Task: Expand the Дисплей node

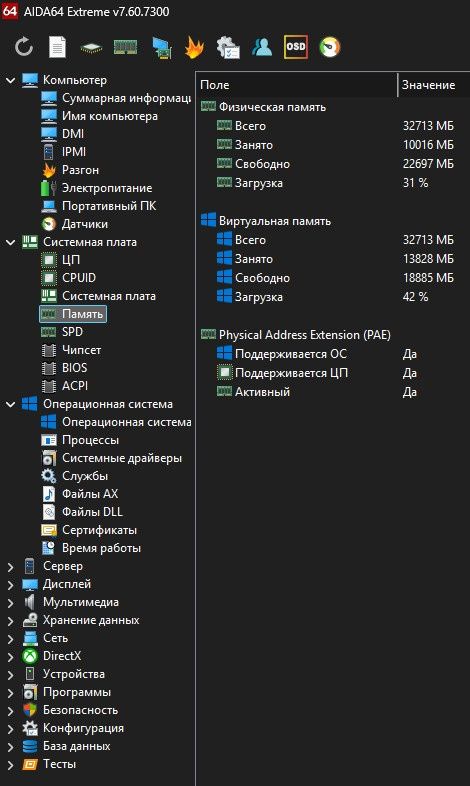Action: tap(11, 584)
